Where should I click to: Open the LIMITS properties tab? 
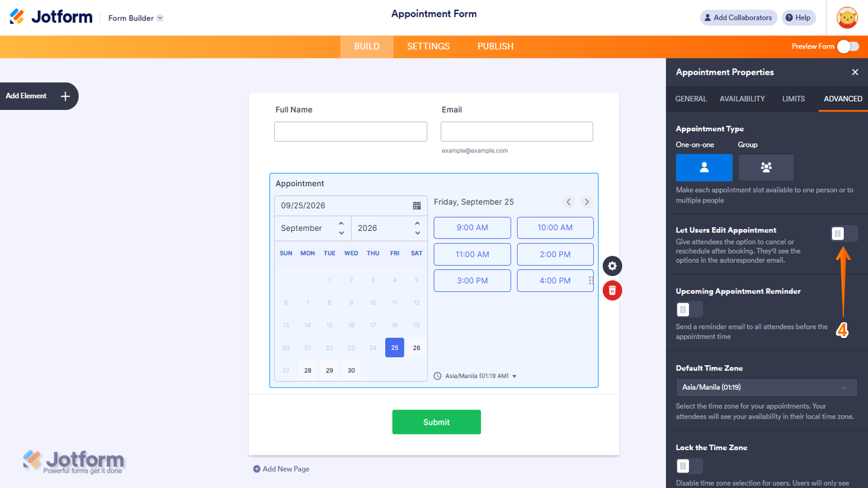pos(793,99)
